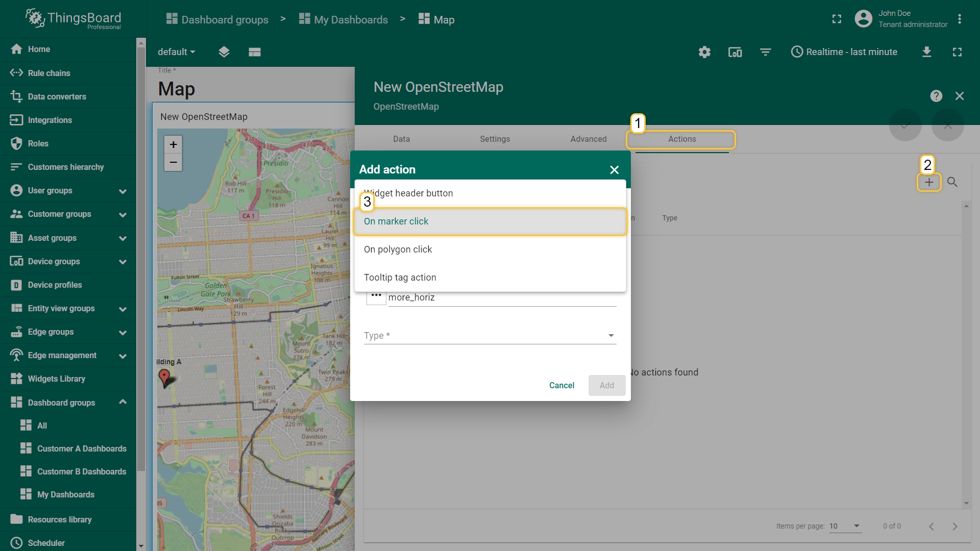Toggle fullscreen icon in top header
The width and height of the screenshot is (980, 551).
click(x=837, y=19)
